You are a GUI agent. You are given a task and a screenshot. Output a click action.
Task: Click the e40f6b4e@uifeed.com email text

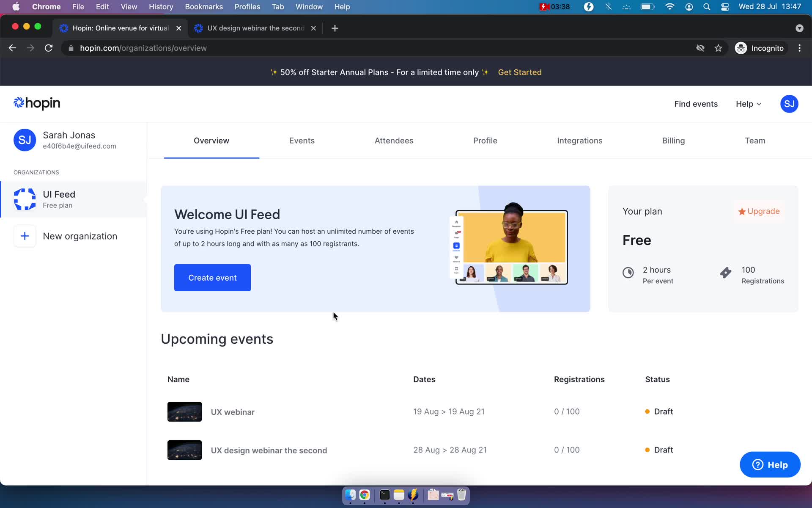pos(80,146)
